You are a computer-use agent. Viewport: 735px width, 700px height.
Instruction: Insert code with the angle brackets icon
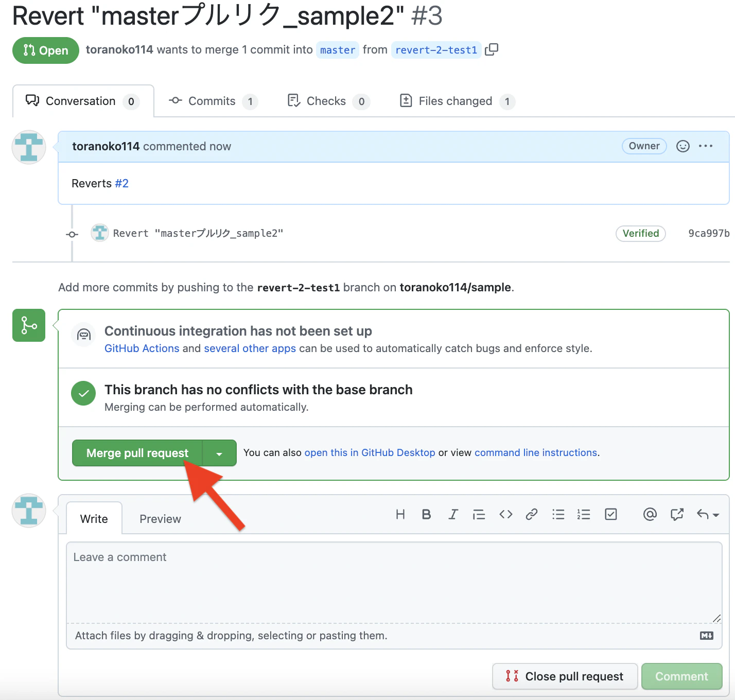click(x=506, y=514)
